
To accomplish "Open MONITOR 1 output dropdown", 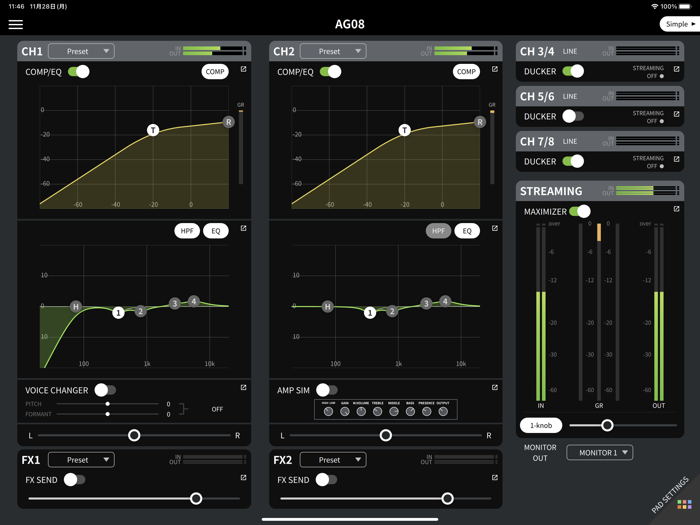I will pyautogui.click(x=600, y=453).
